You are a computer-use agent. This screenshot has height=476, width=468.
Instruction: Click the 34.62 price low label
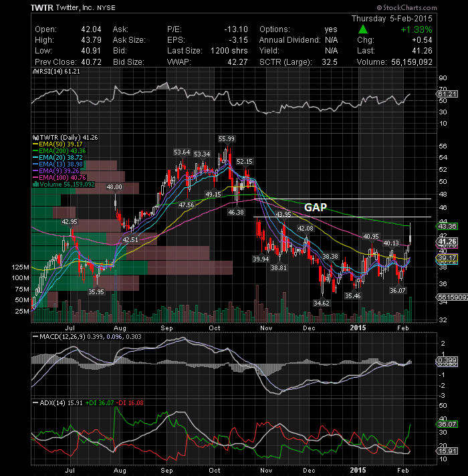tap(322, 303)
